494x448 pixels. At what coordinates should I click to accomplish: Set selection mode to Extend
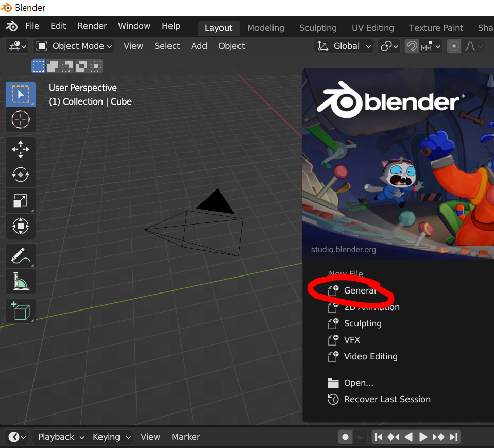tap(53, 66)
